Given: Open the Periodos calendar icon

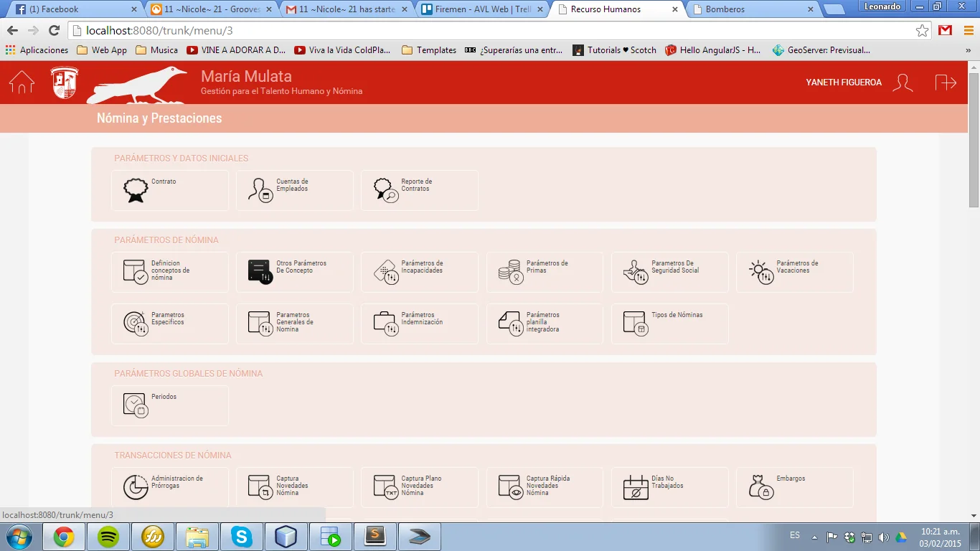Looking at the screenshot, I should tap(136, 405).
